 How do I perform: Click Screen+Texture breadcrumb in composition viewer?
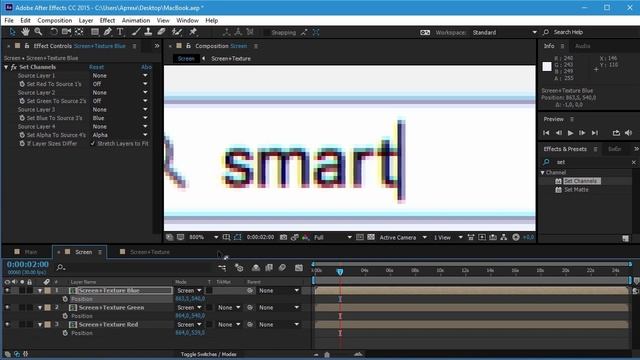[231, 59]
